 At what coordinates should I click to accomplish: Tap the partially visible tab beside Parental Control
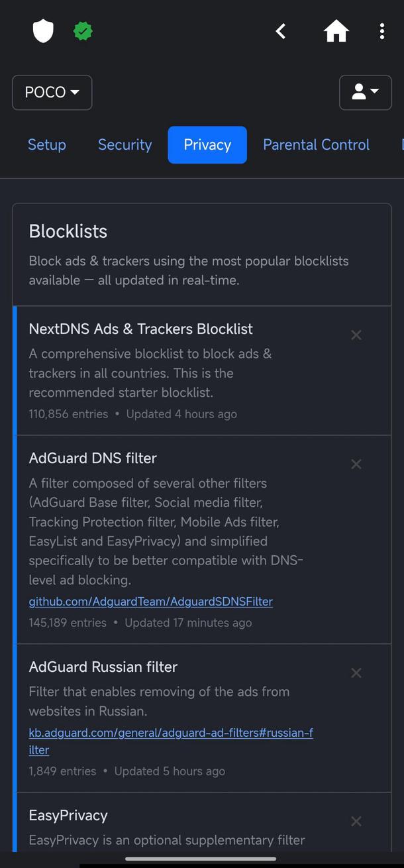pos(401,144)
